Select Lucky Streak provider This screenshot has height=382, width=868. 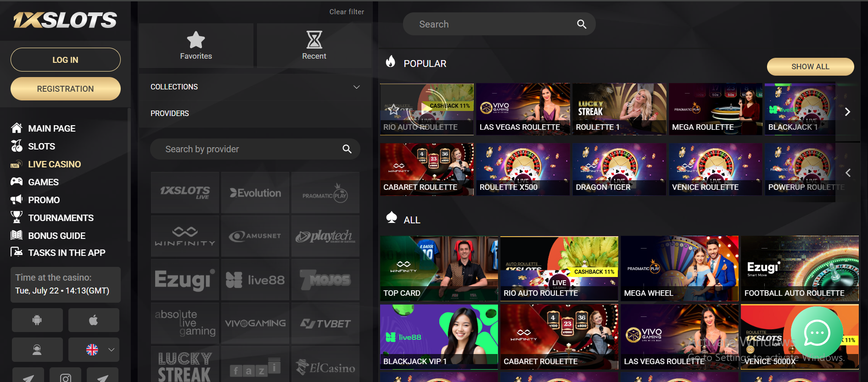tap(185, 365)
